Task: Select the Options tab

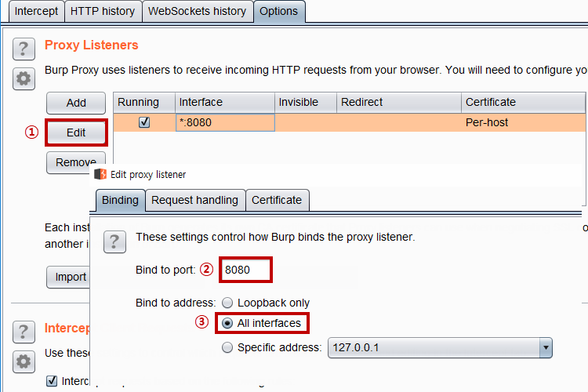Action: tap(279, 11)
